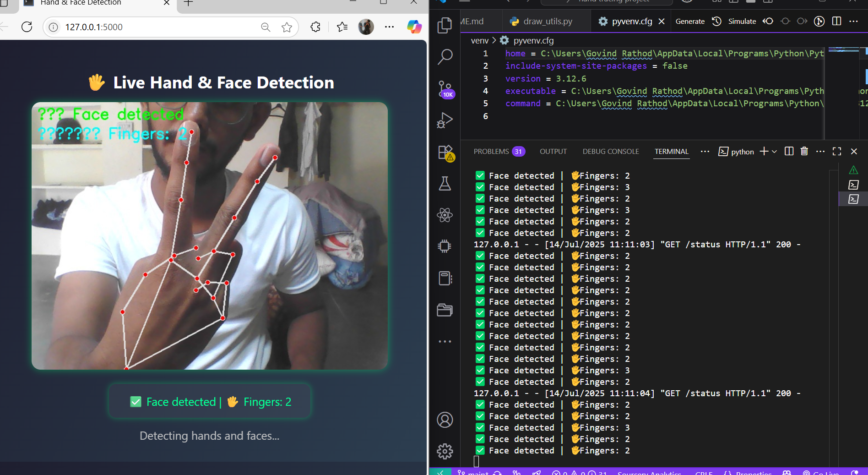This screenshot has width=868, height=475.
Task: Toggle maximized panel size in terminal panel
Action: [836, 151]
